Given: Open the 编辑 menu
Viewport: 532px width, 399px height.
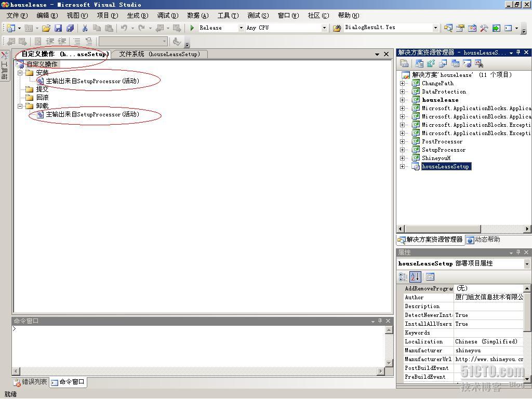Looking at the screenshot, I should 47,16.
